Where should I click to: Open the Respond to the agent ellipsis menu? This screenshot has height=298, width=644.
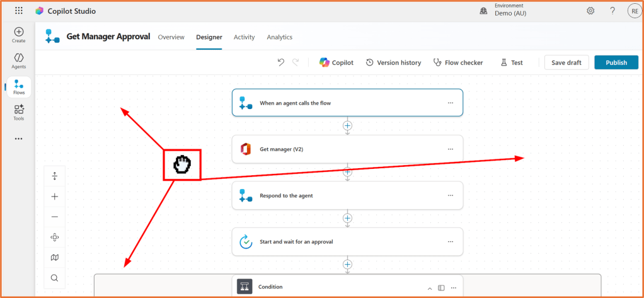click(451, 196)
